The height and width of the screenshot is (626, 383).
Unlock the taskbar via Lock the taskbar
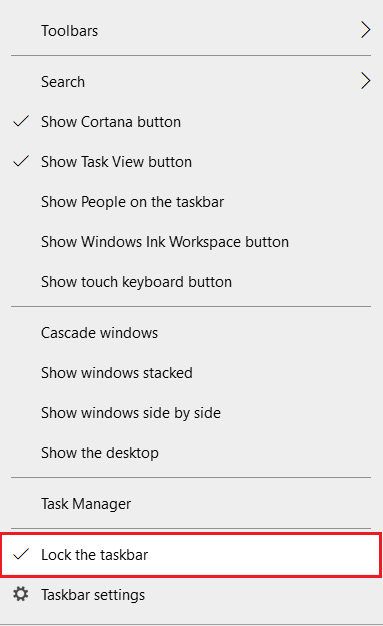pos(191,555)
